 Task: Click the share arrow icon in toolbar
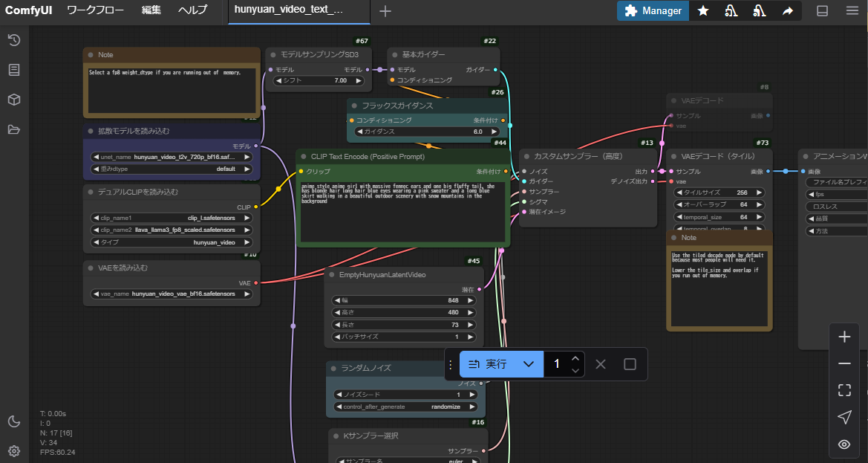tap(788, 10)
